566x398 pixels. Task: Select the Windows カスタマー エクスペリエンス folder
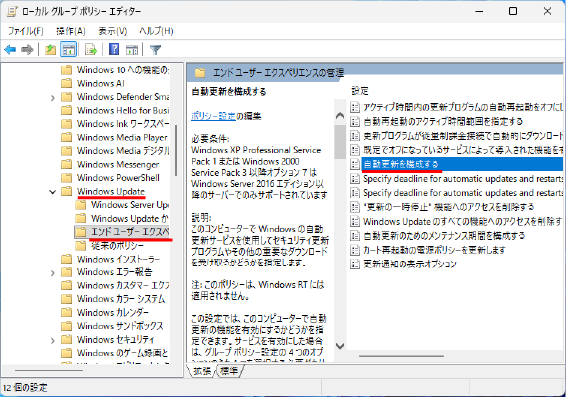point(123,285)
